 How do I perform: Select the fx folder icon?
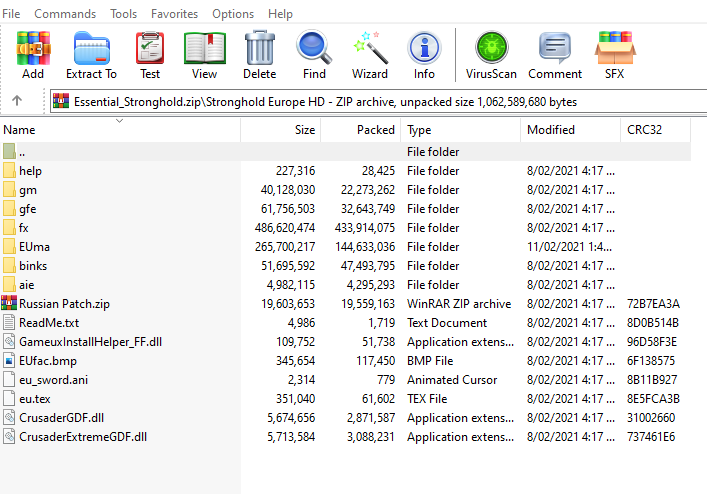9,228
